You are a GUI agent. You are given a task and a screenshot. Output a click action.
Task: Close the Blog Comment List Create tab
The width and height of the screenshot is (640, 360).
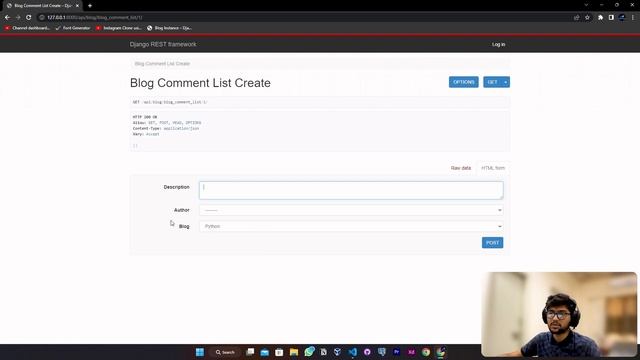77,6
